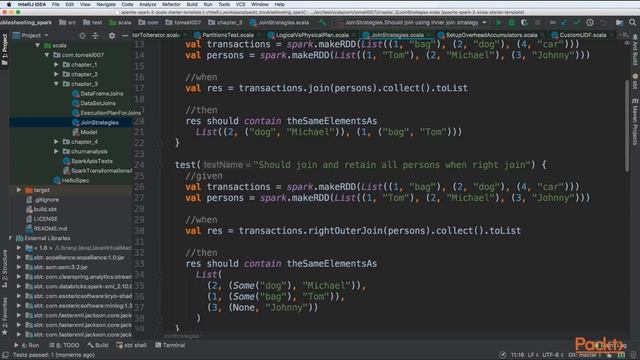Start debugging with the green bug icon
This screenshot has height=360, width=640.
click(x=511, y=22)
